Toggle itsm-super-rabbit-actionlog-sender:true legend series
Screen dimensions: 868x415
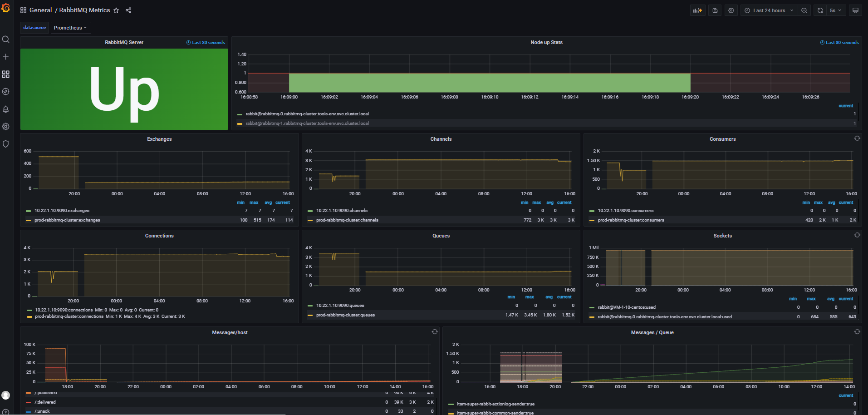click(x=495, y=404)
